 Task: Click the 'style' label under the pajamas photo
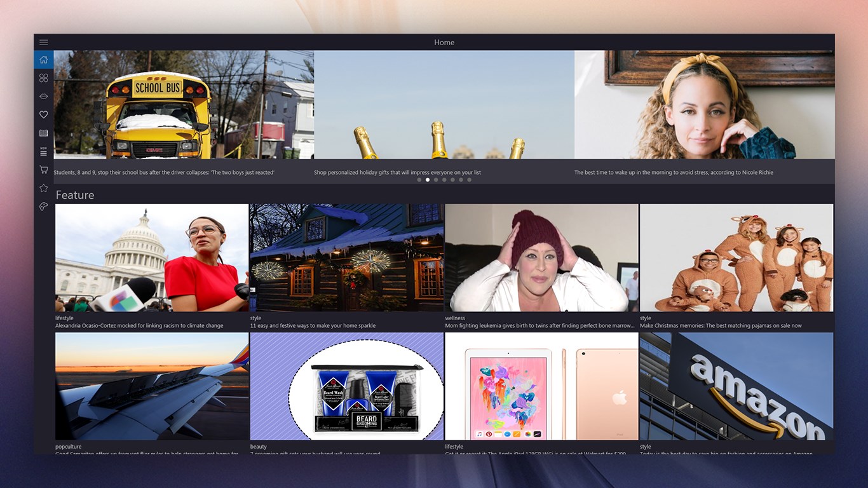646,318
